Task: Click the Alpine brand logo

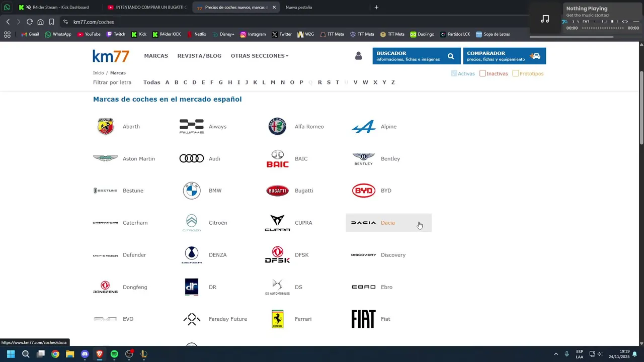Action: point(363,127)
